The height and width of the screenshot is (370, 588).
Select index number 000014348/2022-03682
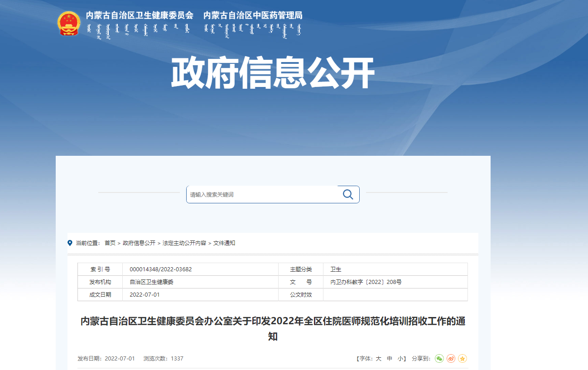coord(161,269)
